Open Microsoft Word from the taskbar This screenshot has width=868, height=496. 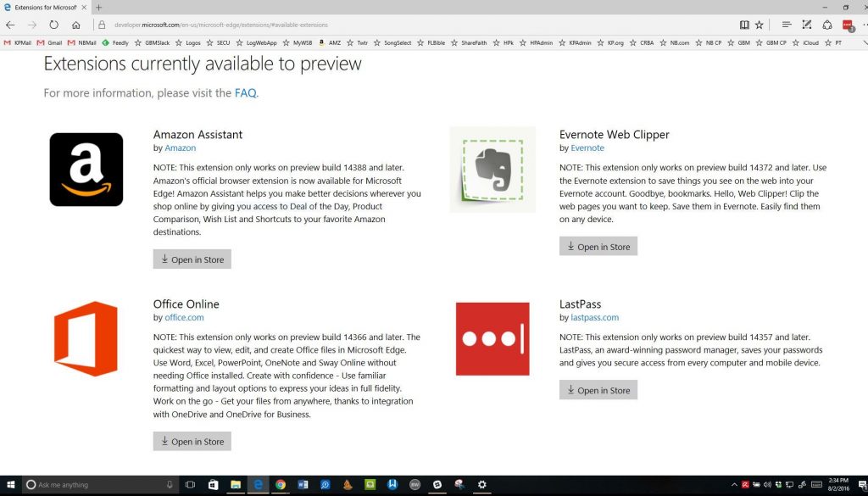tap(303, 485)
